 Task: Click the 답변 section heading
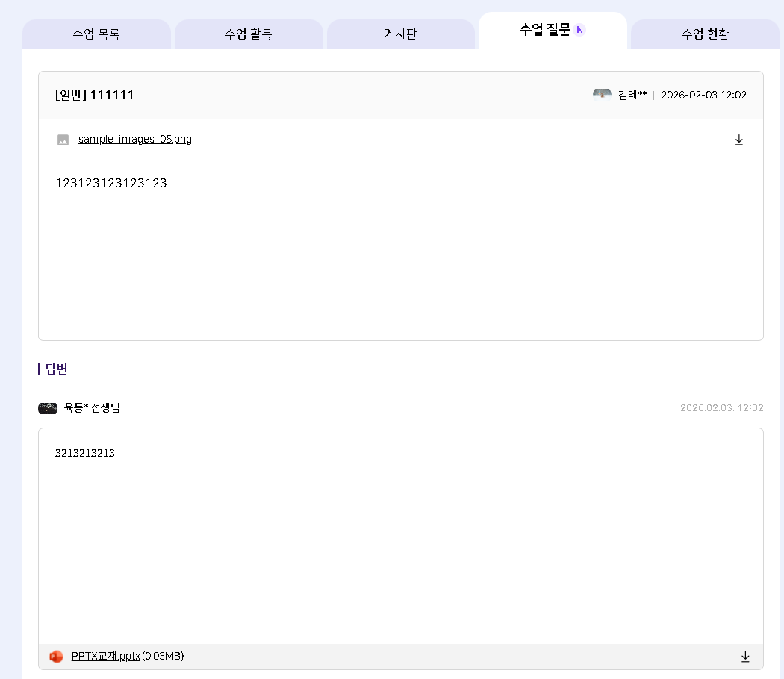pos(56,369)
